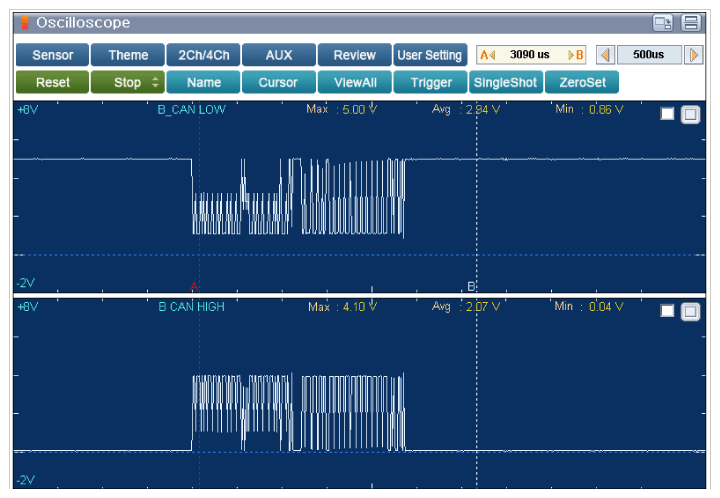
Task: Toggle rounded square button on B_CAN HIGH channel
Action: (690, 312)
